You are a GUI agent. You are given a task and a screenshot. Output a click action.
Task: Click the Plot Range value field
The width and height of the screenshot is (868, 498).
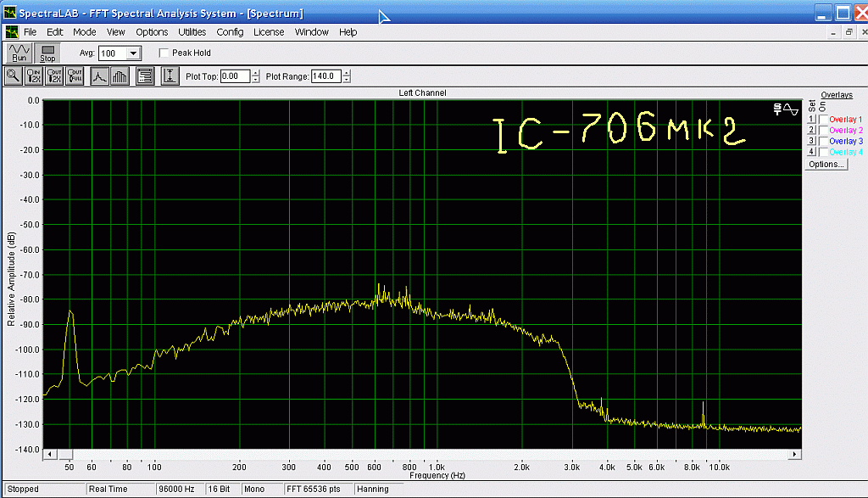[x=326, y=76]
